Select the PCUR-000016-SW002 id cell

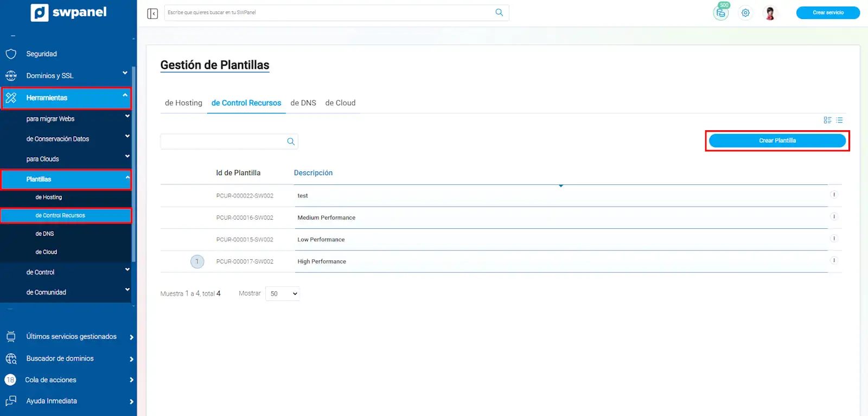point(245,217)
